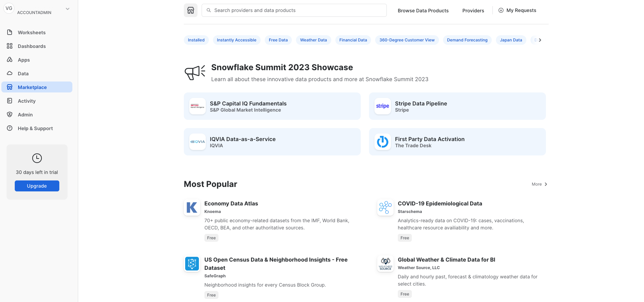Select the Weather Data filter chip

coord(313,40)
